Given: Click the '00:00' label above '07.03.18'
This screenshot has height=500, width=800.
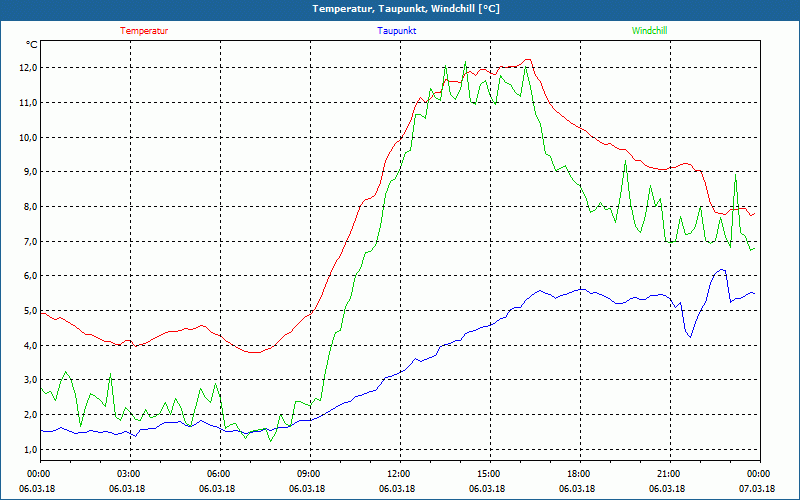Looking at the screenshot, I should pos(760,474).
